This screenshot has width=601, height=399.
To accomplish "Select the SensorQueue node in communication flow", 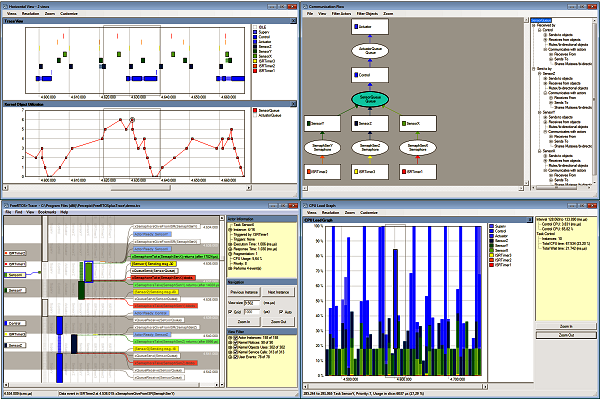I will (370, 99).
